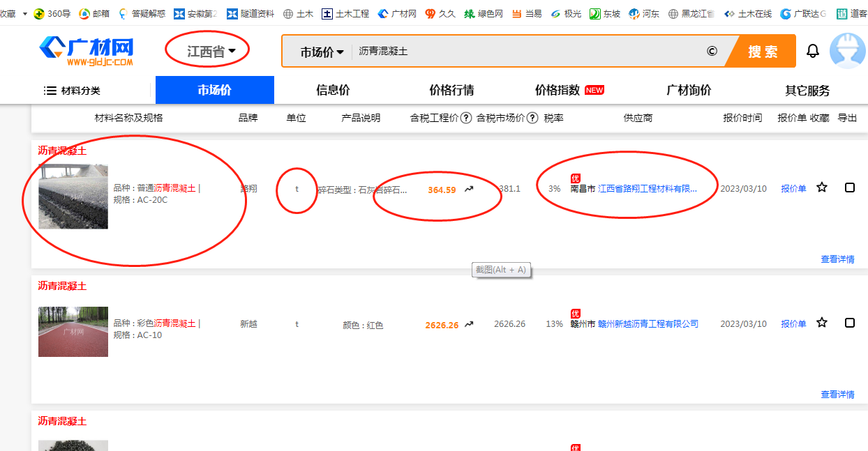Open the 河东 bookmark
Screen dimensions: 868x451
(644, 13)
